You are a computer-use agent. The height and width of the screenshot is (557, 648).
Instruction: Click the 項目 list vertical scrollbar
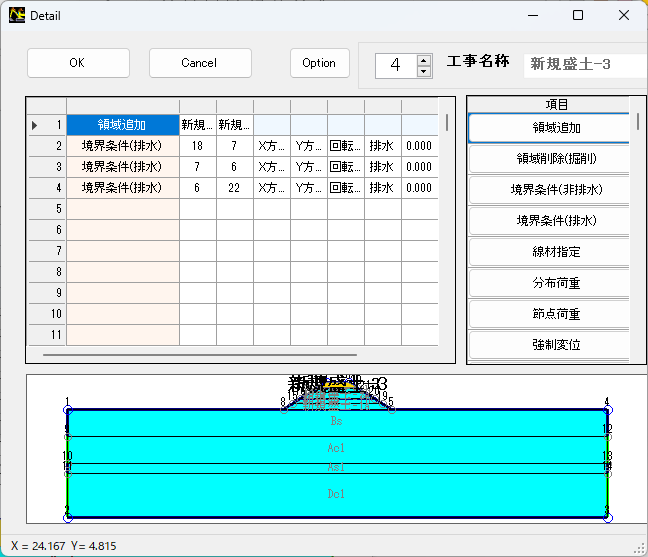tap(638, 121)
